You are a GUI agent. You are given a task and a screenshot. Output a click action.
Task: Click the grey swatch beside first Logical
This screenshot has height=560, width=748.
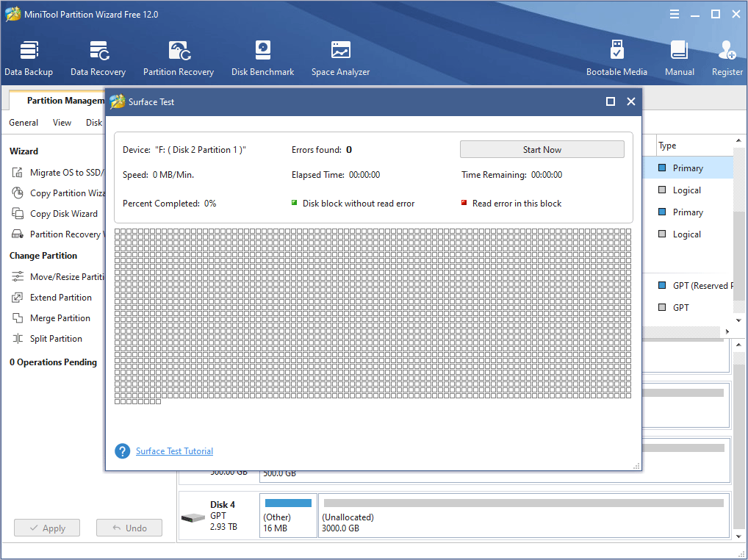pyautogui.click(x=662, y=190)
